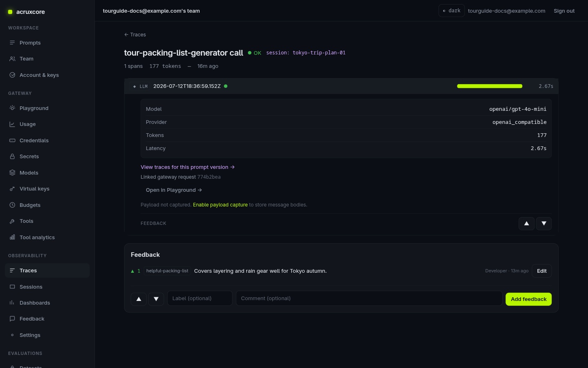This screenshot has width=588, height=368.
Task: Go to Usage section
Action: tap(47, 124)
